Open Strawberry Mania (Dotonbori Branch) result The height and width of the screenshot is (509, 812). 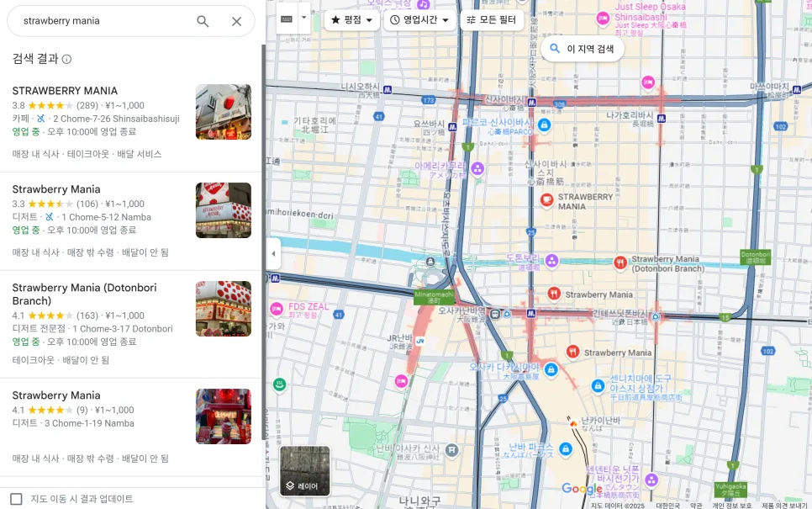point(131,324)
